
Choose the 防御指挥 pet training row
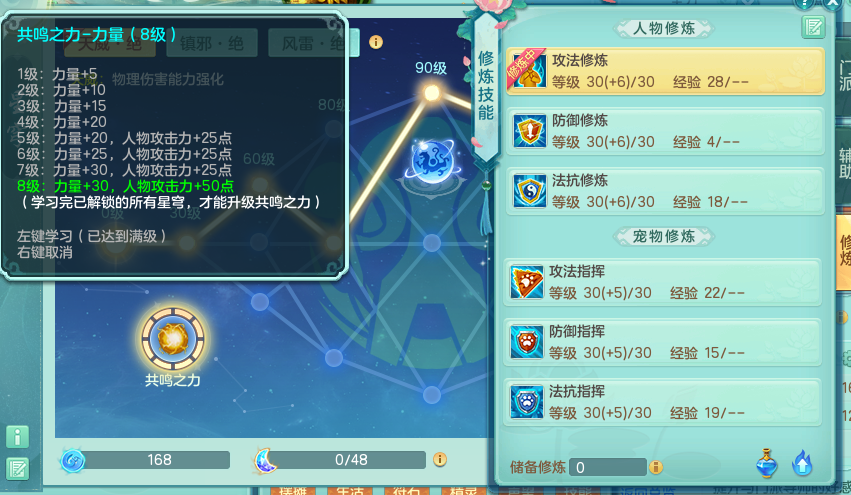pos(663,342)
